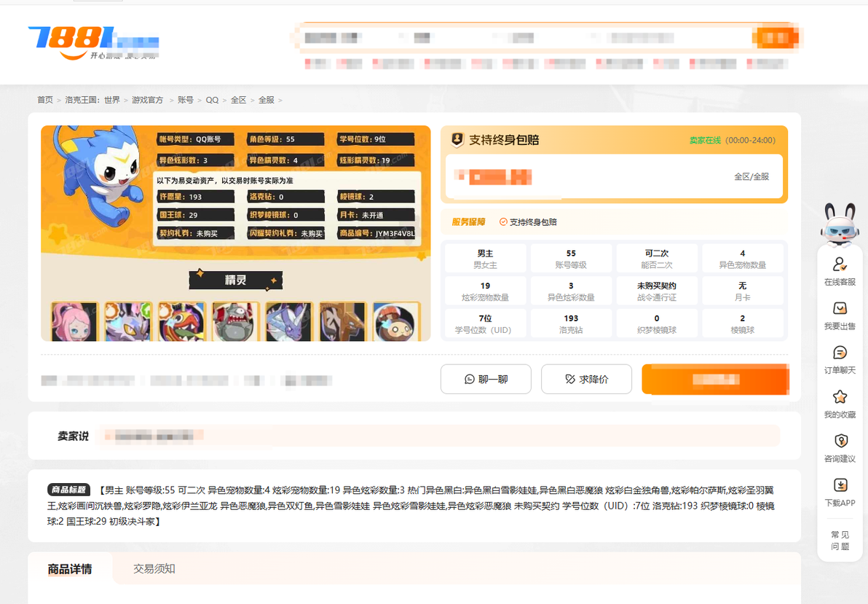
Task: Click the orange buy button
Action: click(x=715, y=379)
